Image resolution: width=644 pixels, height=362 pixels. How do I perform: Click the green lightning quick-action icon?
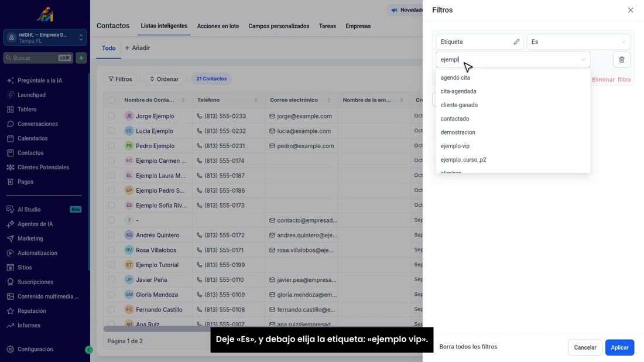pyautogui.click(x=81, y=58)
